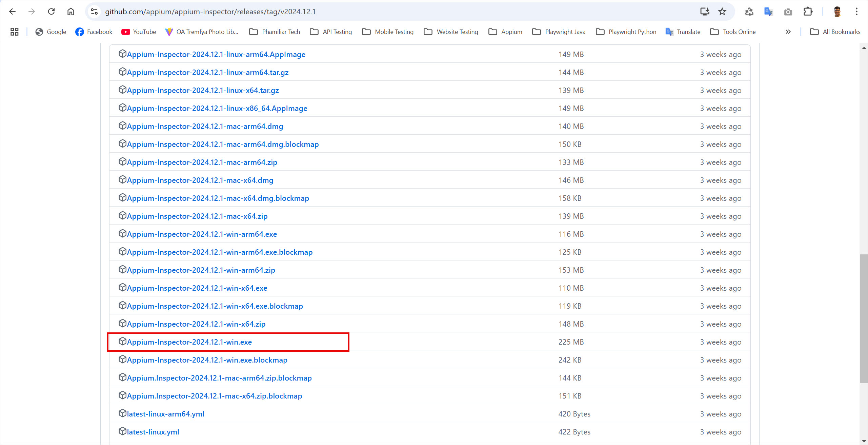Download Appium-Inspector win.exe.blockmap
The height and width of the screenshot is (445, 868).
[207, 360]
